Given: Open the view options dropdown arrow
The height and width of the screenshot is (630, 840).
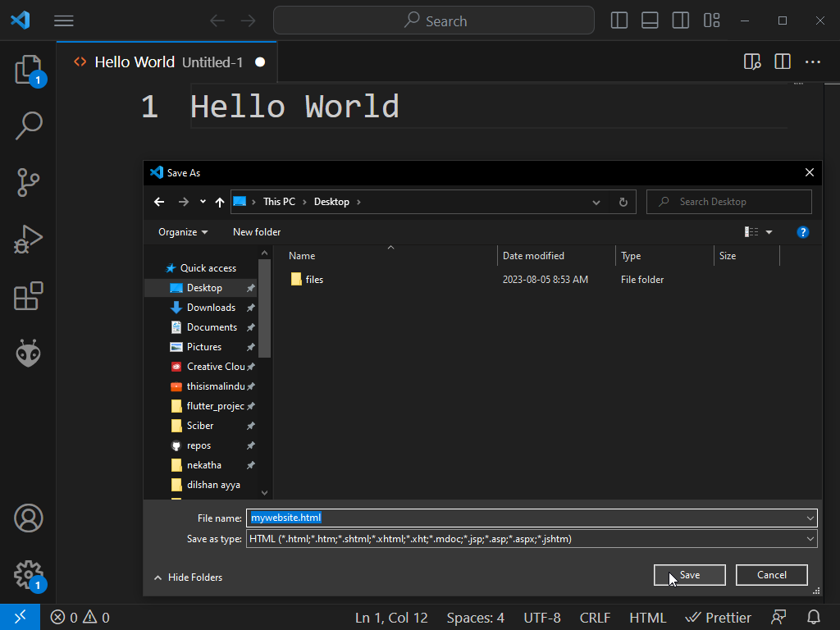Looking at the screenshot, I should pyautogui.click(x=769, y=232).
